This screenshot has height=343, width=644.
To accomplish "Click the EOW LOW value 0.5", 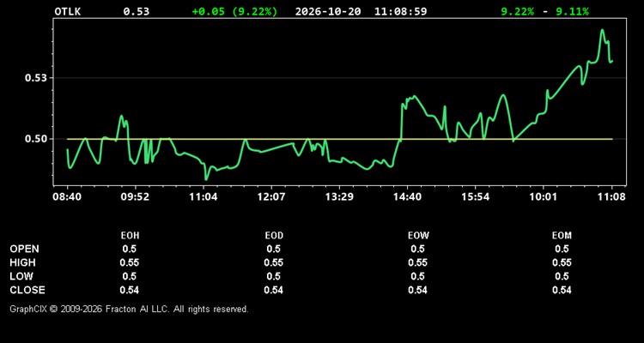I will 417,276.
